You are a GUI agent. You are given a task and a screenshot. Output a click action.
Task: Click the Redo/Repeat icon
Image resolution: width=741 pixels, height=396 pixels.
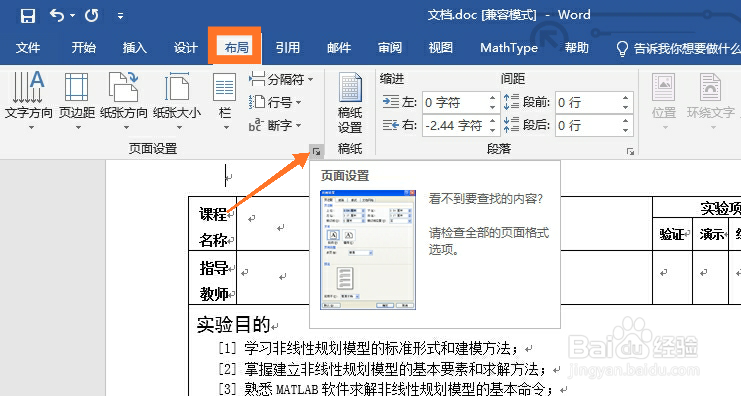[92, 16]
